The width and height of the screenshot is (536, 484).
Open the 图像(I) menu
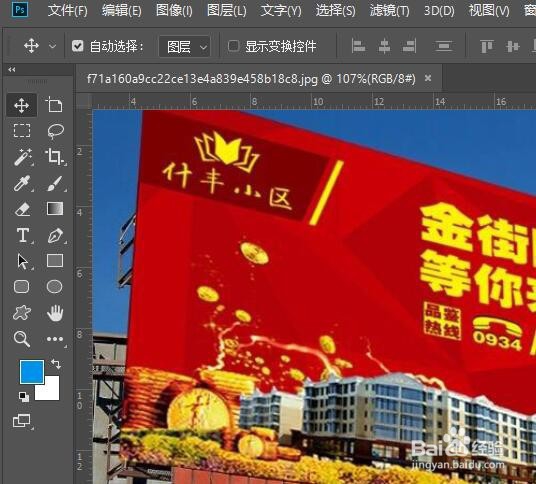[x=174, y=11]
